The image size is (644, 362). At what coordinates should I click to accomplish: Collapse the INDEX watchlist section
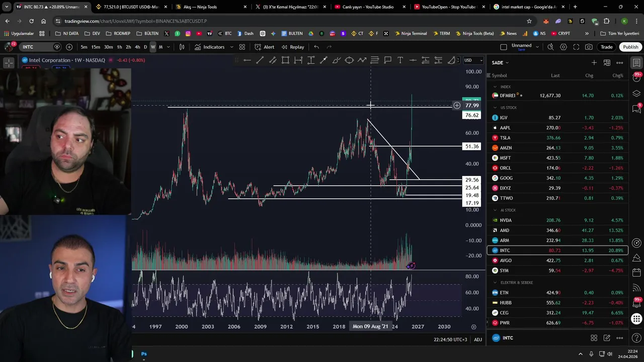[x=495, y=87]
